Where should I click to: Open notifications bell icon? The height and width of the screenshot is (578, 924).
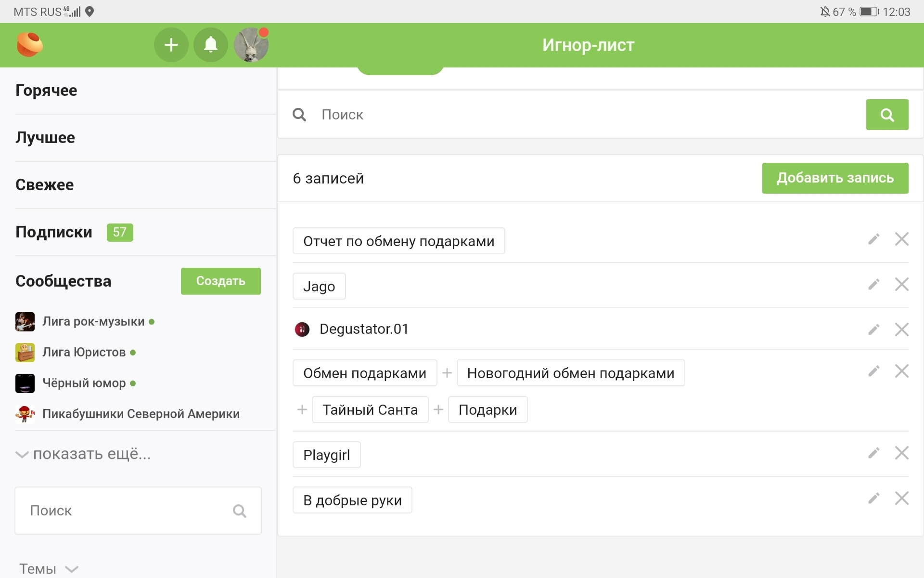pyautogui.click(x=210, y=45)
